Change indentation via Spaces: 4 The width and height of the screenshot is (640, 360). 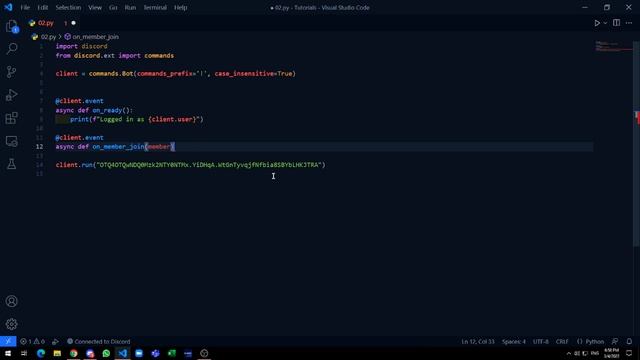(513, 341)
